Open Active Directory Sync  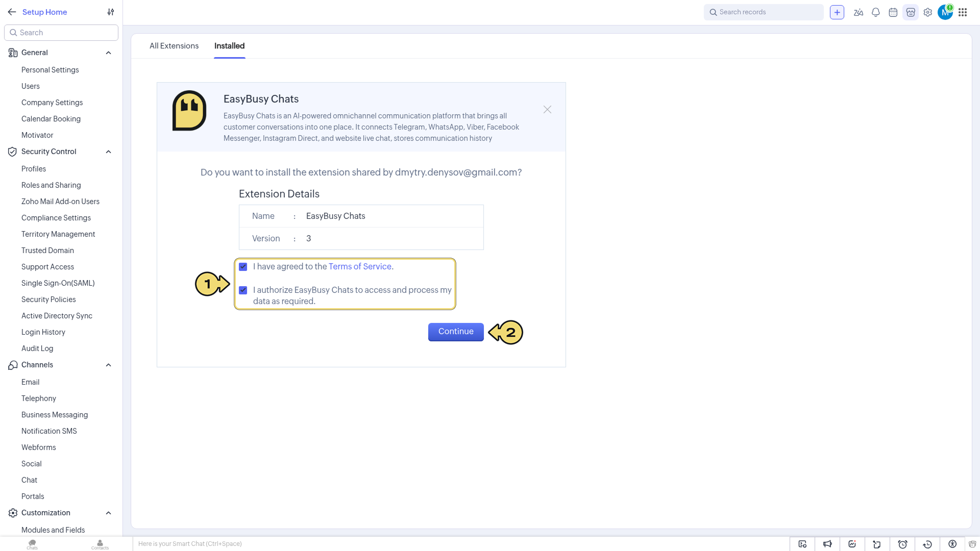pos(57,316)
